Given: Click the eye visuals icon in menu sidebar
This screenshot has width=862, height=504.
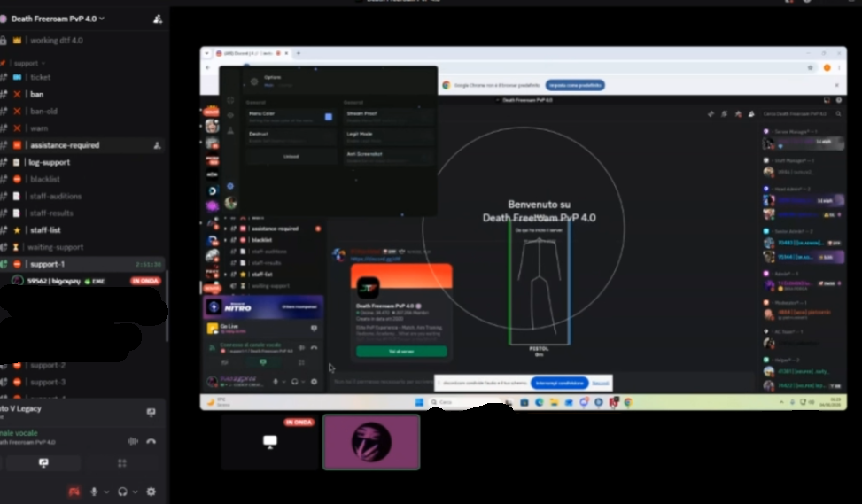Looking at the screenshot, I should point(230,115).
